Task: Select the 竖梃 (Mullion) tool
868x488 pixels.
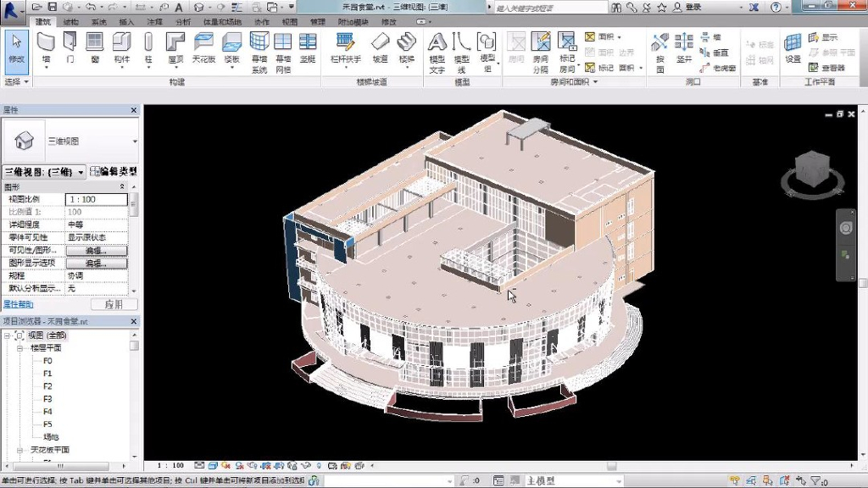Action: 308,48
